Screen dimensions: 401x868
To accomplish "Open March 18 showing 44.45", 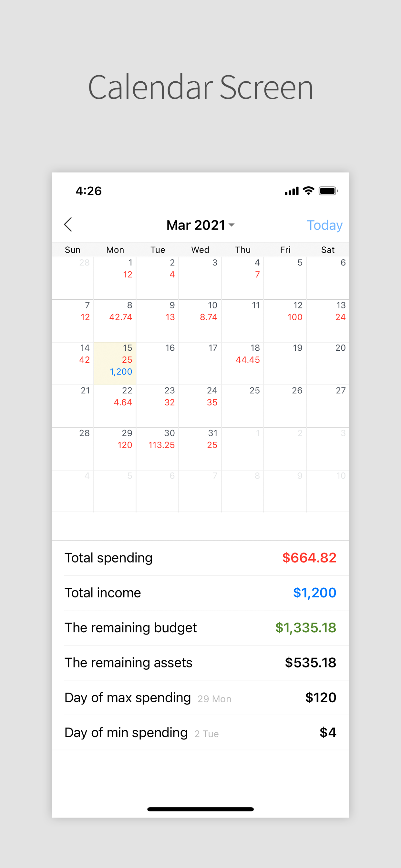I will (242, 364).
